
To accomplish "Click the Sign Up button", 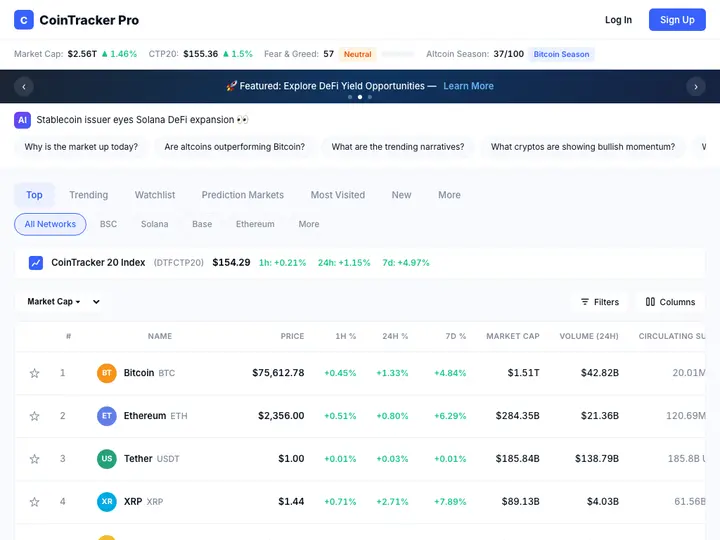I will [677, 20].
